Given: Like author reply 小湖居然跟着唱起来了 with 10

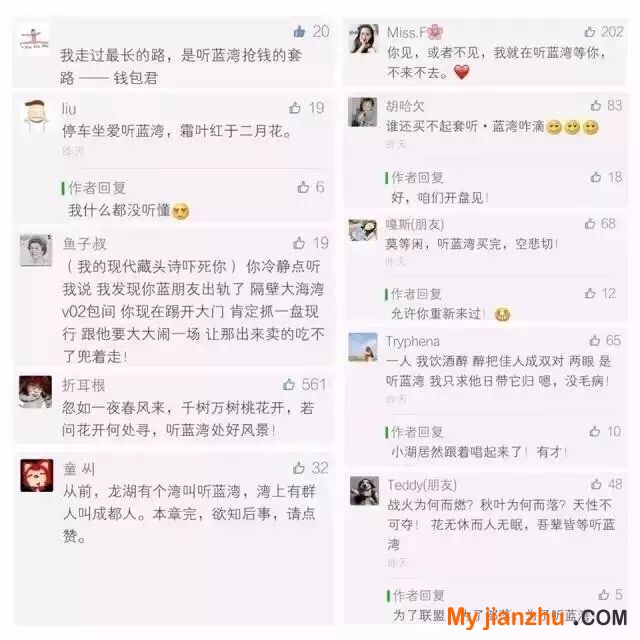Looking at the screenshot, I should 595,431.
